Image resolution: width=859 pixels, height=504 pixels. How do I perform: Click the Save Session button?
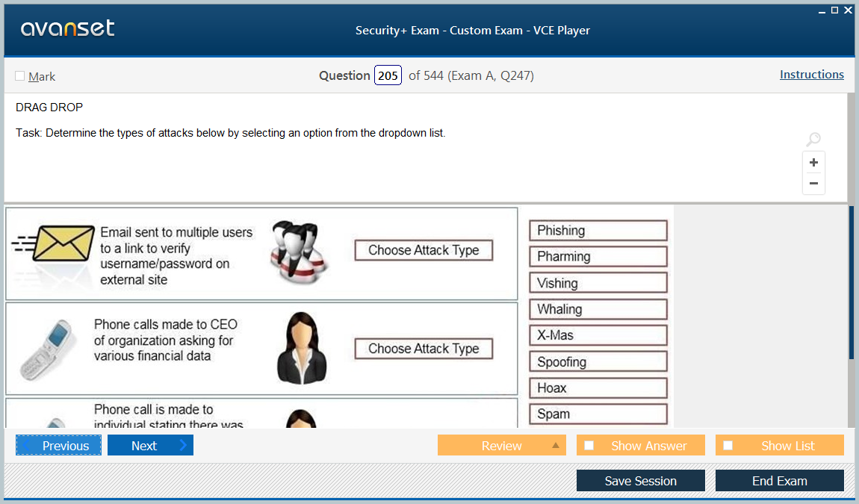640,480
